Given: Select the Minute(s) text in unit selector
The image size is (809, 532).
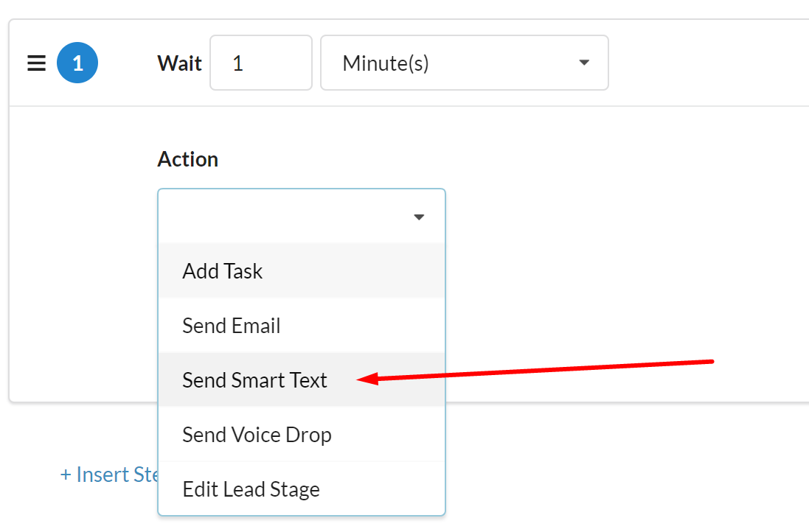Looking at the screenshot, I should [x=386, y=63].
